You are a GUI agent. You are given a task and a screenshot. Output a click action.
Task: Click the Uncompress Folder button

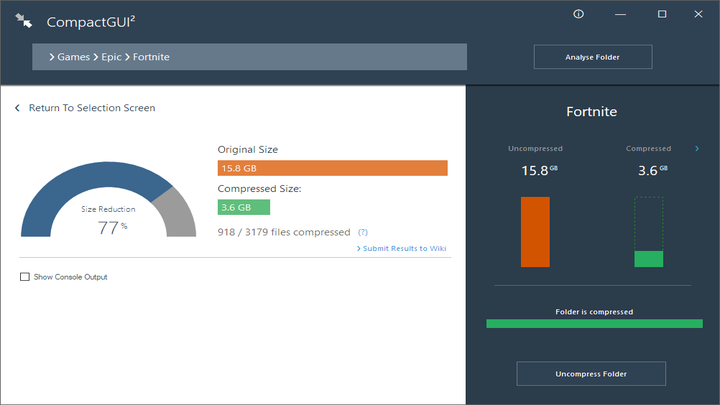[x=591, y=374]
